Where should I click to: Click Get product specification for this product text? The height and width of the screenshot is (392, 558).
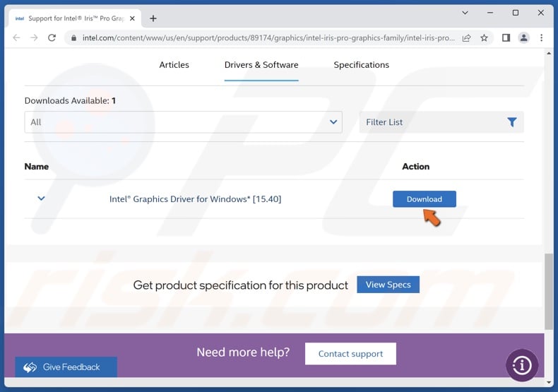click(241, 285)
